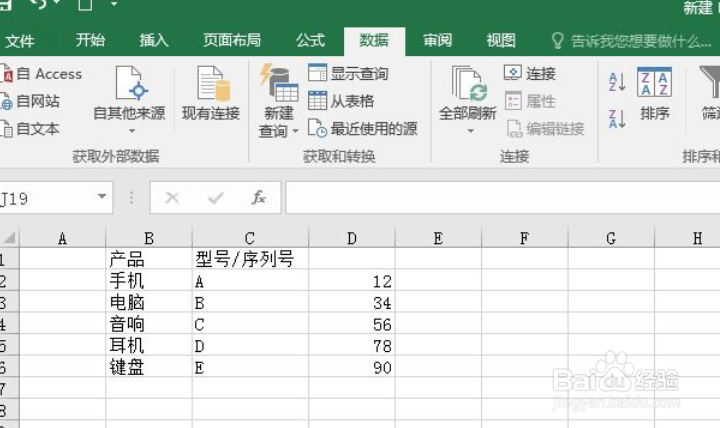
Task: Click cell with value 12
Action: [x=352, y=281]
